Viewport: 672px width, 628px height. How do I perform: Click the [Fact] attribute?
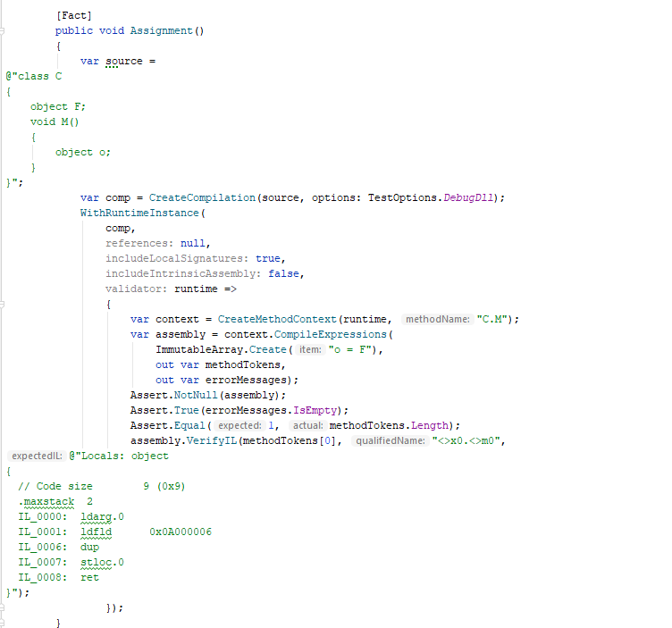[74, 16]
